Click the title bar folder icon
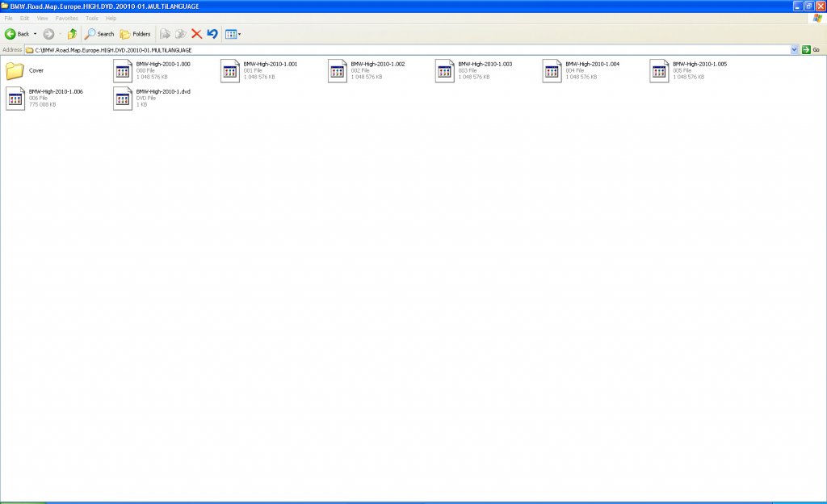Viewport: 827px width, 504px height. coord(5,6)
